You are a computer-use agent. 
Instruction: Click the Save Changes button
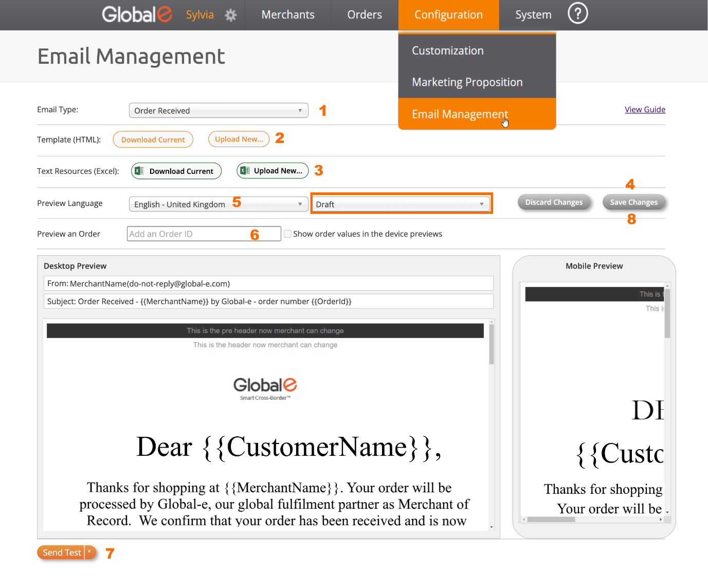pos(633,202)
